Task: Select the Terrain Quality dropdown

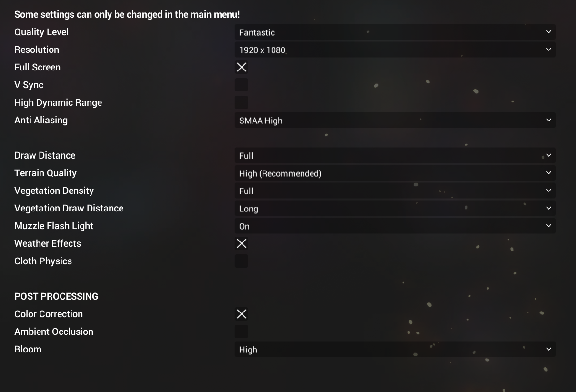Action: (x=394, y=173)
